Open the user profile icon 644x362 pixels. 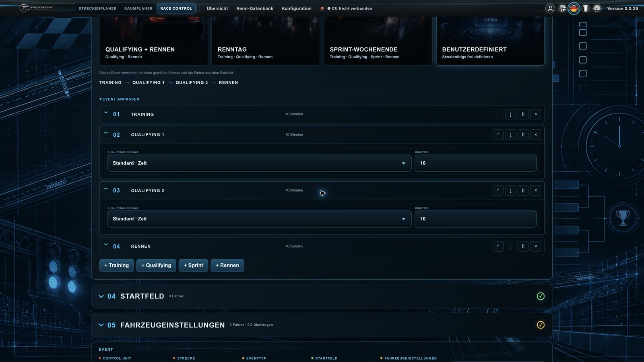(550, 8)
